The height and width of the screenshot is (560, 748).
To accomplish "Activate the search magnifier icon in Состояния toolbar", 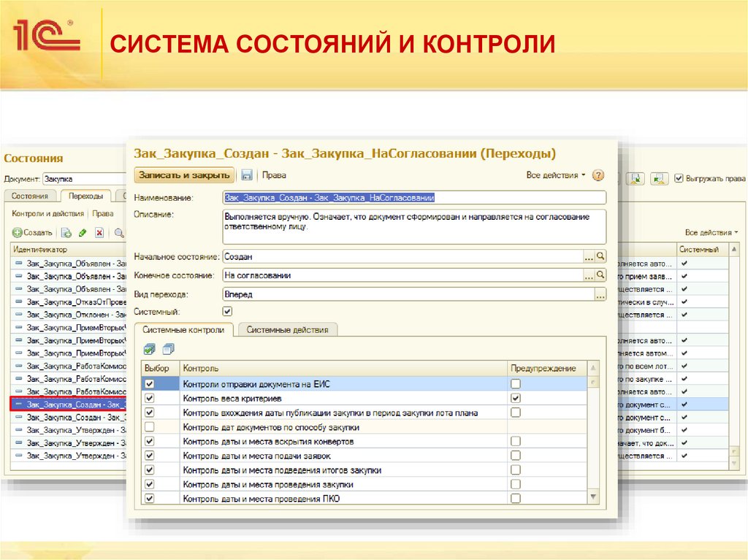I will tap(118, 233).
